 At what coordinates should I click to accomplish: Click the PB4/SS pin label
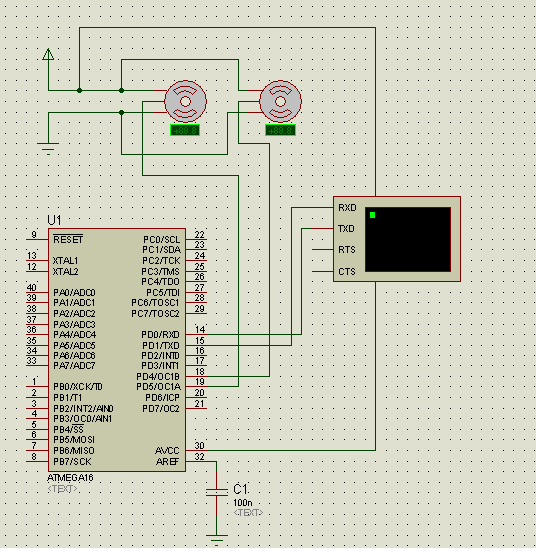68,429
